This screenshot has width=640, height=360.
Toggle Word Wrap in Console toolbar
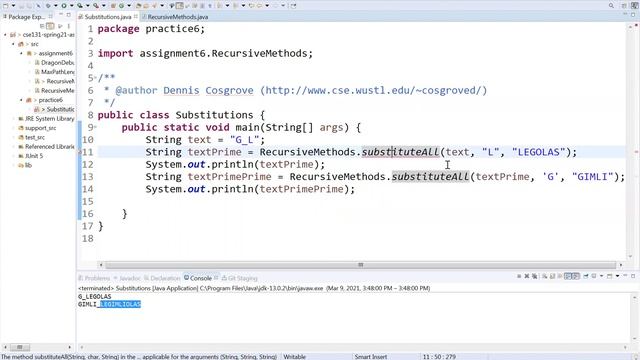560,276
